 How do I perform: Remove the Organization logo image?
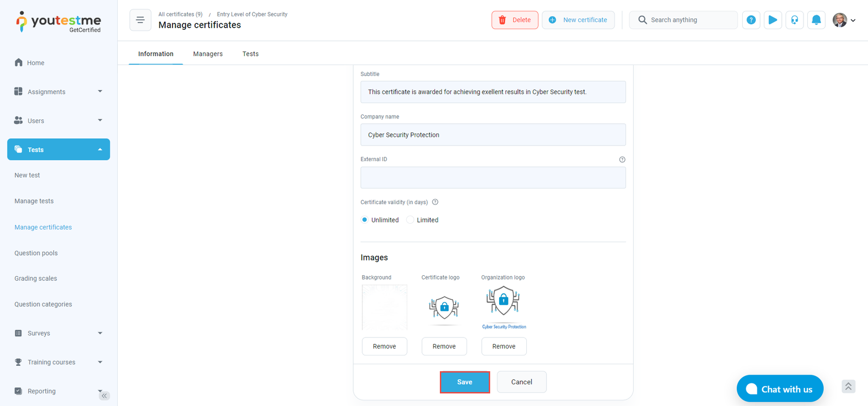(504, 346)
